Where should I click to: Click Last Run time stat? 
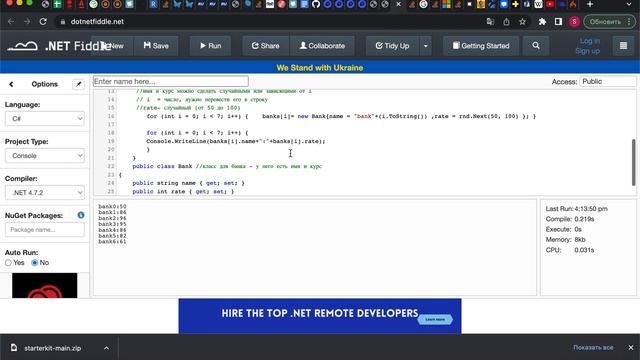click(576, 209)
